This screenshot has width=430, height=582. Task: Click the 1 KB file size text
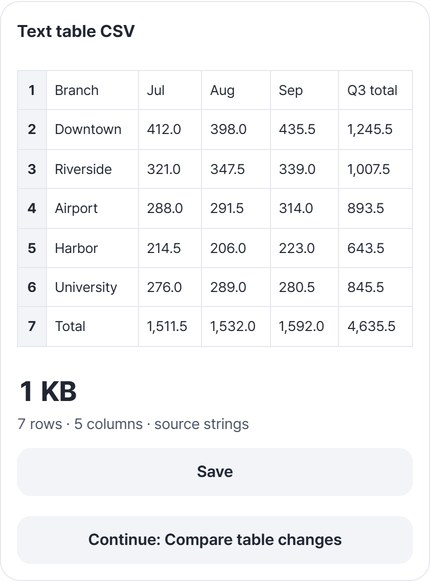(x=48, y=392)
